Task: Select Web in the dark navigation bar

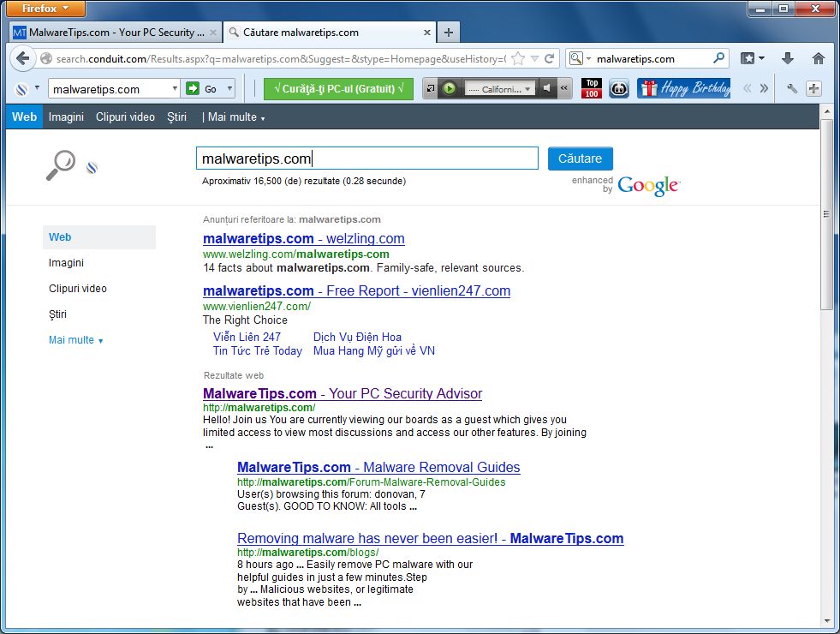Action: pyautogui.click(x=24, y=117)
